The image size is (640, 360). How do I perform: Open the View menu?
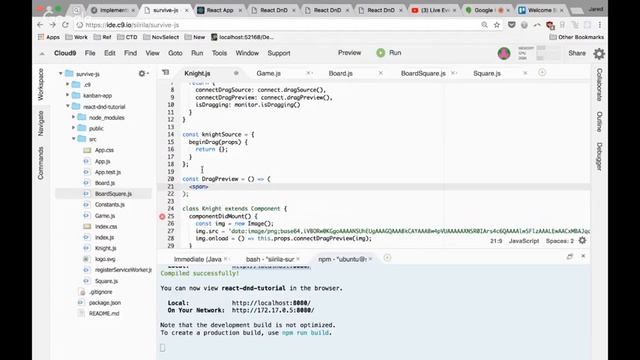click(152, 53)
